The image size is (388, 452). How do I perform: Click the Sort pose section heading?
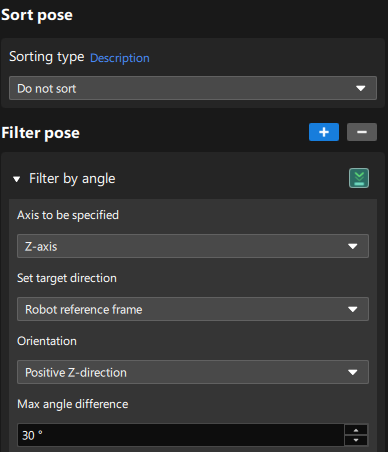(x=37, y=15)
